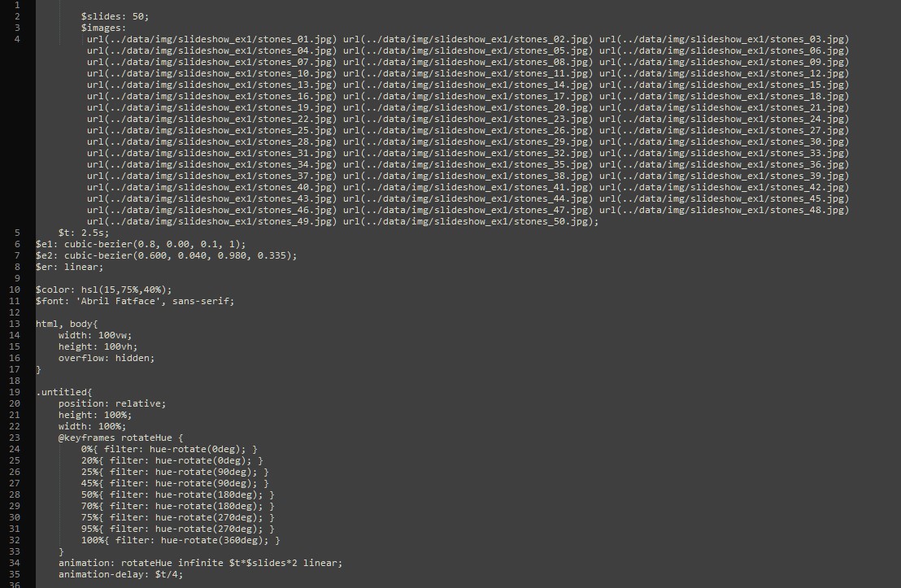Click the $color hsl value line

point(103,290)
